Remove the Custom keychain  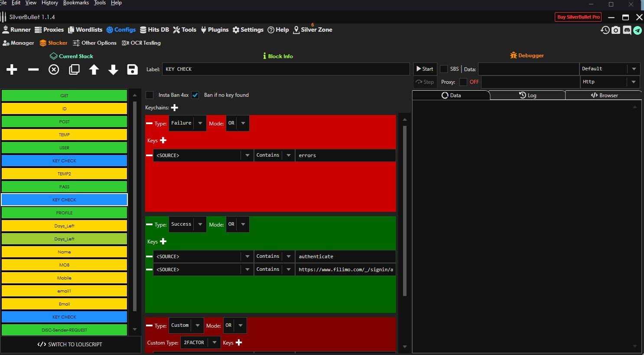click(x=150, y=325)
